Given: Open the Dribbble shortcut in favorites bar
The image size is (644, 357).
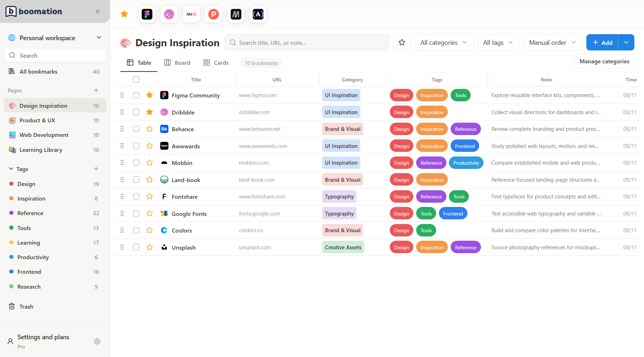Looking at the screenshot, I should tap(169, 14).
